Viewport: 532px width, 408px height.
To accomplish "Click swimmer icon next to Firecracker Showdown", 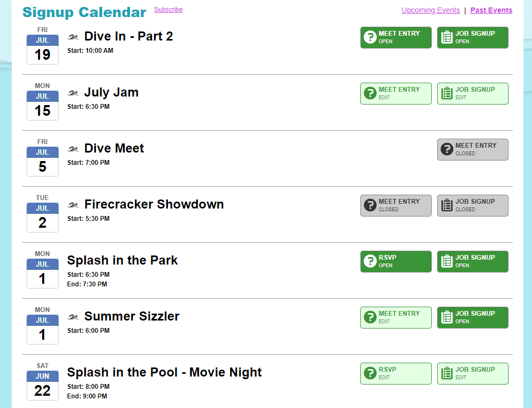I will tap(73, 205).
